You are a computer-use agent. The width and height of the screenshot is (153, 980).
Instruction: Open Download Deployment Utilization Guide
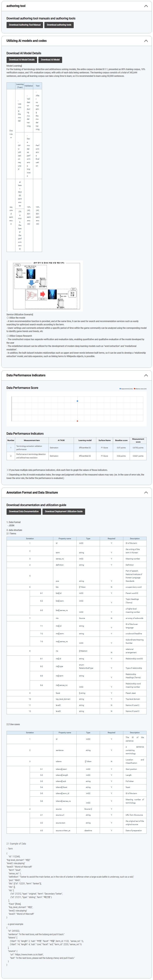click(x=64, y=511)
